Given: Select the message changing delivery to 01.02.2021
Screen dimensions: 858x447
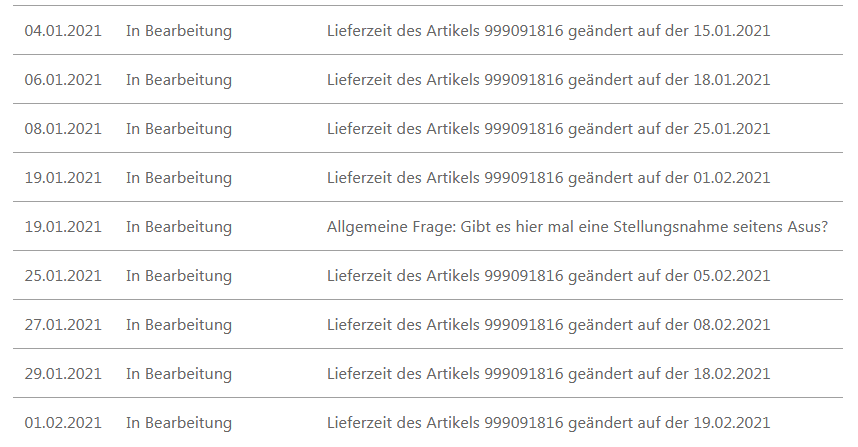Looking at the screenshot, I should (x=548, y=178).
